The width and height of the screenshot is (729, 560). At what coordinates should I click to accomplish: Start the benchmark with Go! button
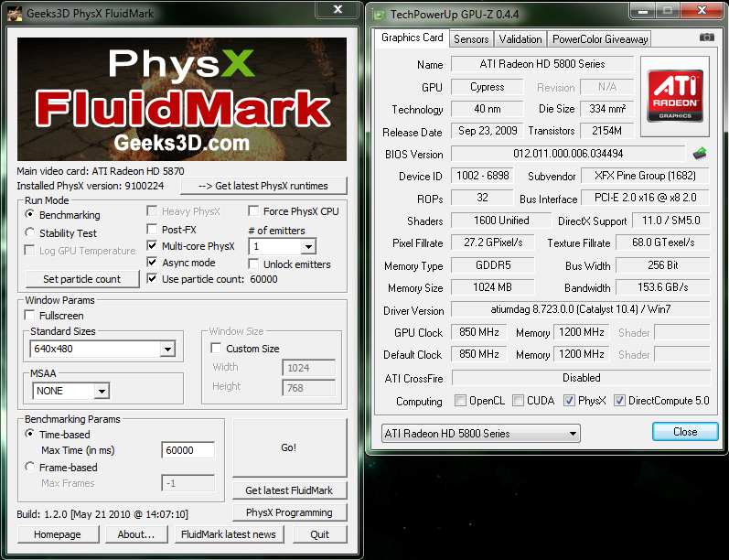tap(289, 447)
